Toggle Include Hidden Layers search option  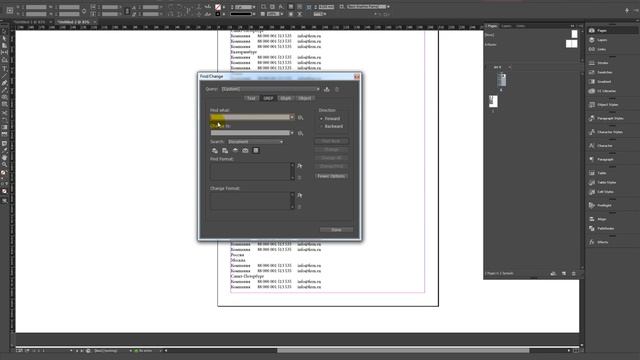click(235, 151)
